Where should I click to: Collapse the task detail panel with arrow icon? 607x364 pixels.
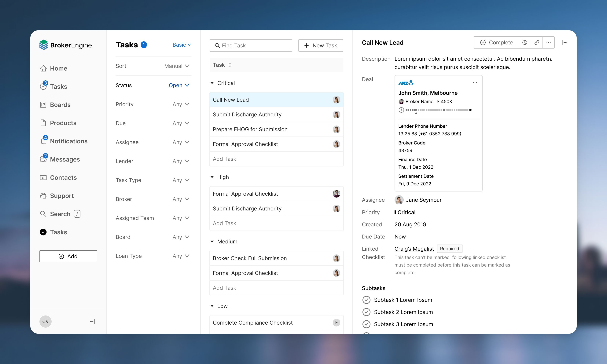(x=564, y=42)
